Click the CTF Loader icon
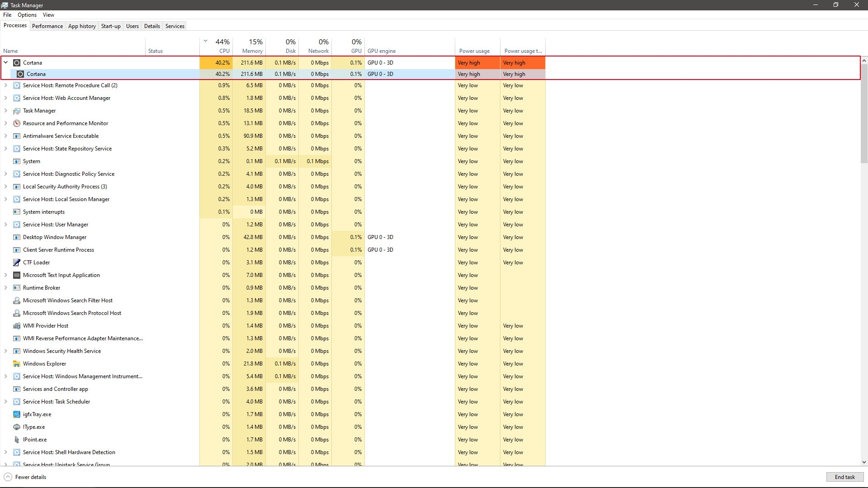The image size is (868, 488). click(x=16, y=262)
